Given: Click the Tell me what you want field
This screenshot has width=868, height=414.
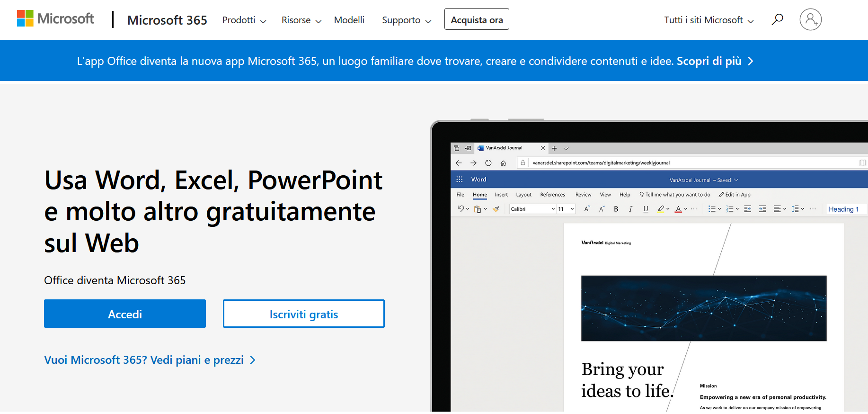Looking at the screenshot, I should click(674, 195).
